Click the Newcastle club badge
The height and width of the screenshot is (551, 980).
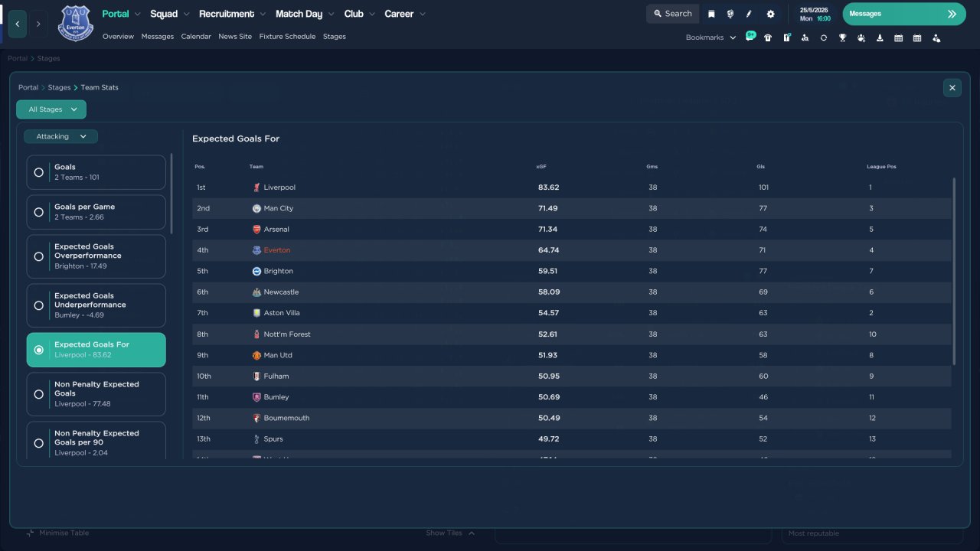tap(256, 292)
